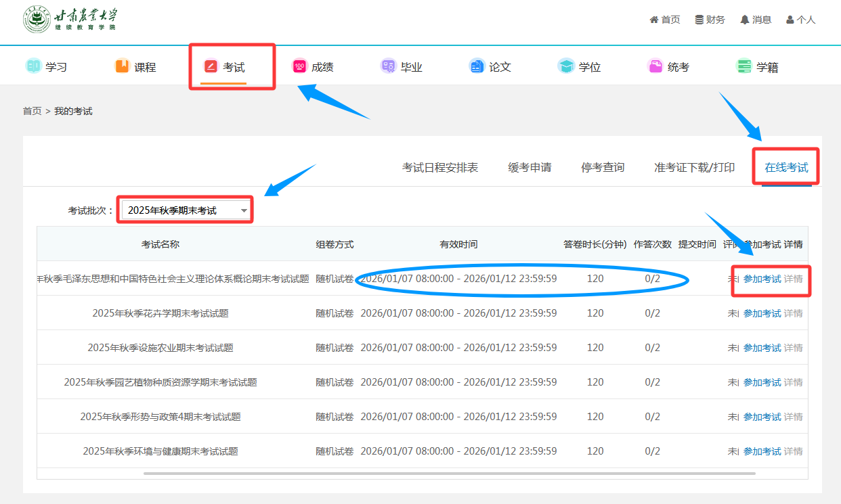This screenshot has height=504, width=841.
Task: Click the 学位 degree cap icon
Action: pyautogui.click(x=566, y=66)
